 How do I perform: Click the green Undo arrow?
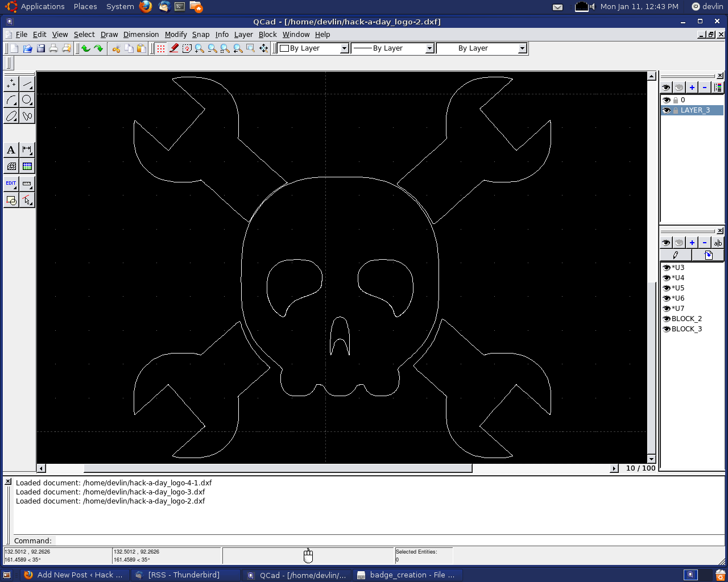86,49
